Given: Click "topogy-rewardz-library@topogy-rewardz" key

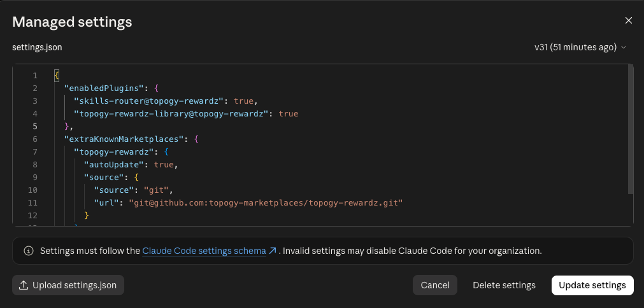Looking at the screenshot, I should click(172, 114).
